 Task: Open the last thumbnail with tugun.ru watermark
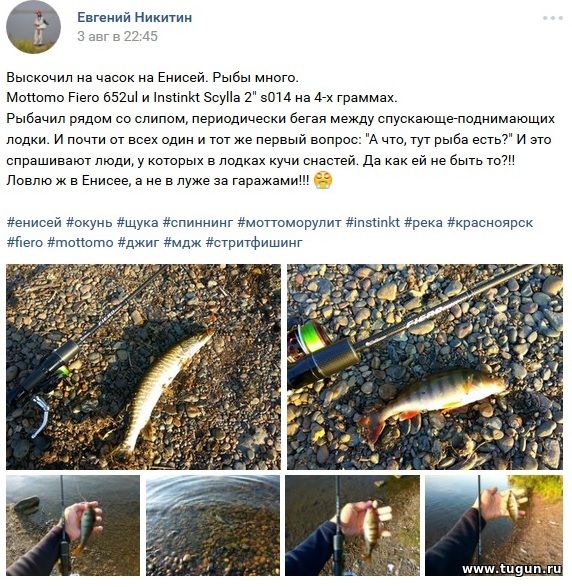click(494, 526)
